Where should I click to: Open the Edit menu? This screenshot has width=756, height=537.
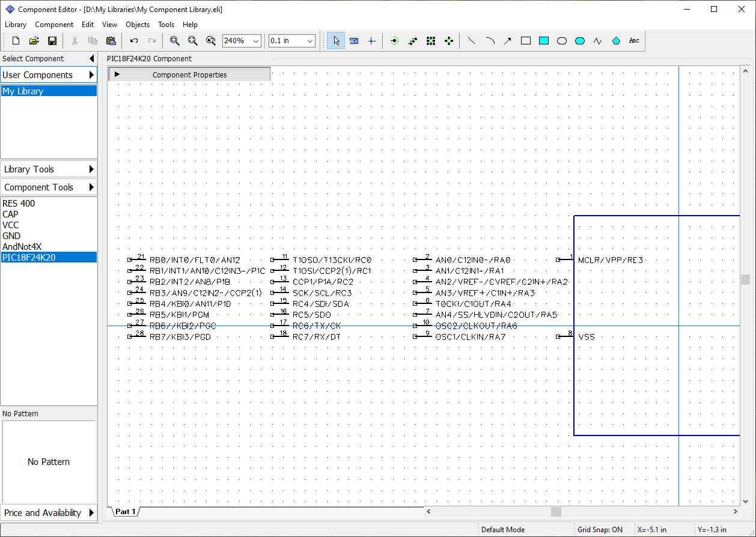[88, 25]
